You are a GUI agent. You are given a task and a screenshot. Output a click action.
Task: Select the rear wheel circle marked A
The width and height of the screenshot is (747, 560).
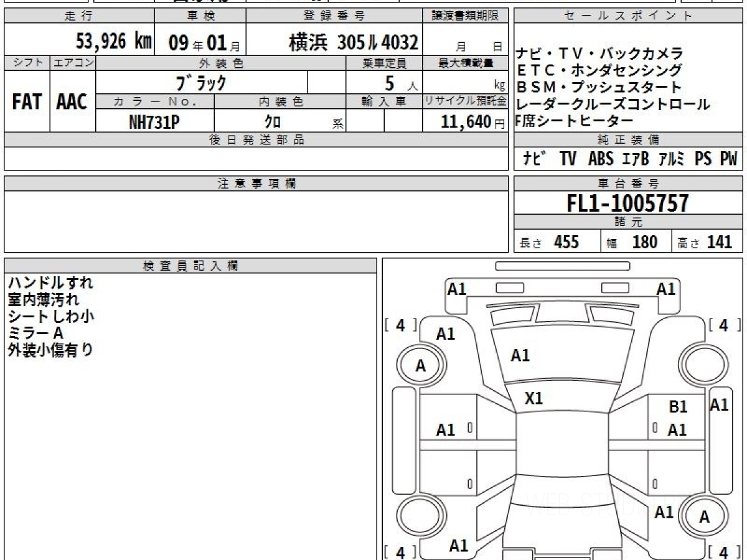tap(704, 516)
